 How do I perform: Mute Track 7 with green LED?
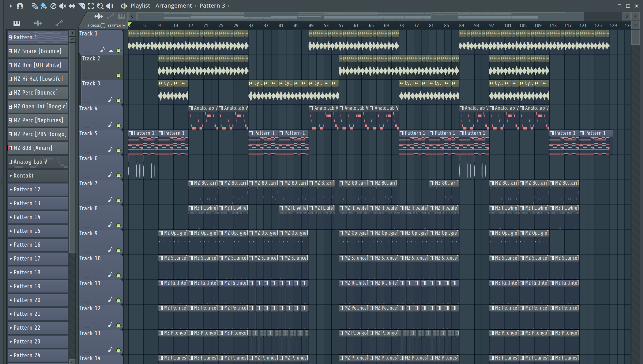[x=118, y=201]
